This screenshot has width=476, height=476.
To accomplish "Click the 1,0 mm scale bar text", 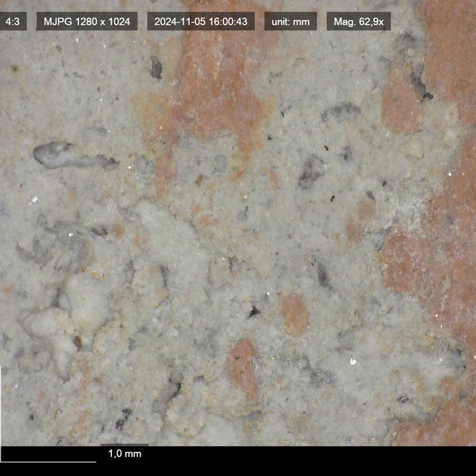I will [125, 453].
